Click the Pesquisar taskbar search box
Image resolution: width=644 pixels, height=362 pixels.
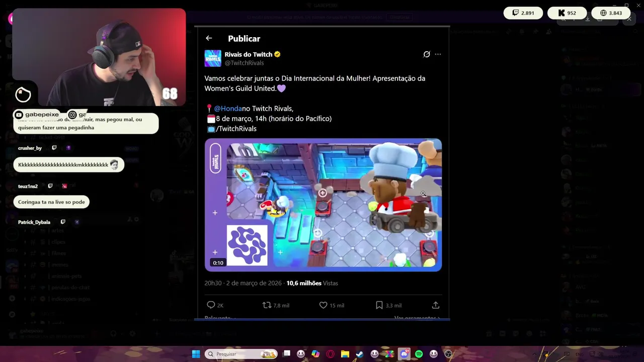click(x=241, y=354)
